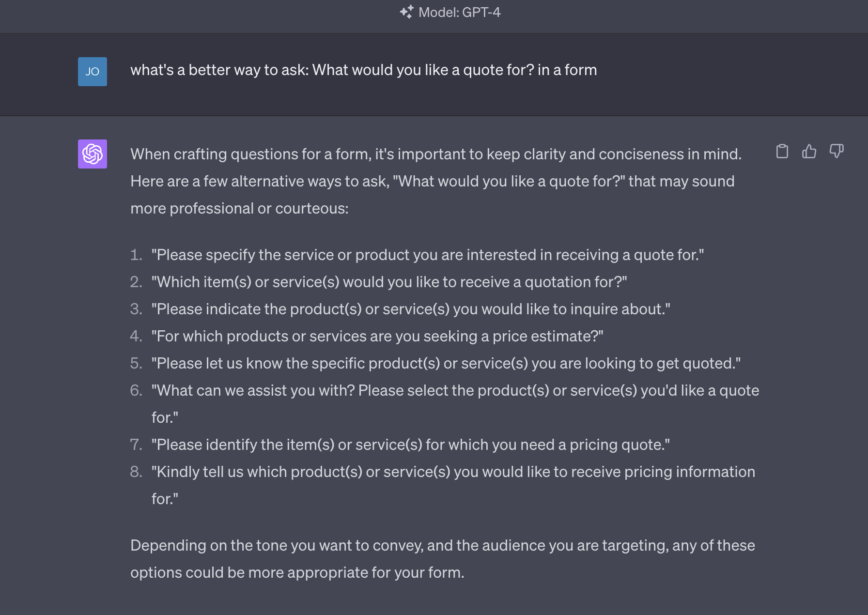Click suggestion 2 "Which item(s) or service(s)"
The height and width of the screenshot is (615, 868).
[x=389, y=282]
